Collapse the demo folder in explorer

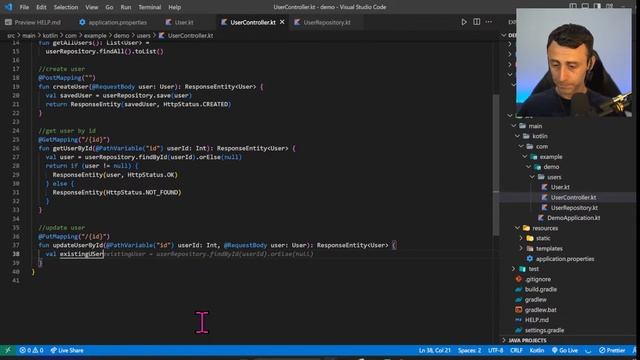(528, 167)
